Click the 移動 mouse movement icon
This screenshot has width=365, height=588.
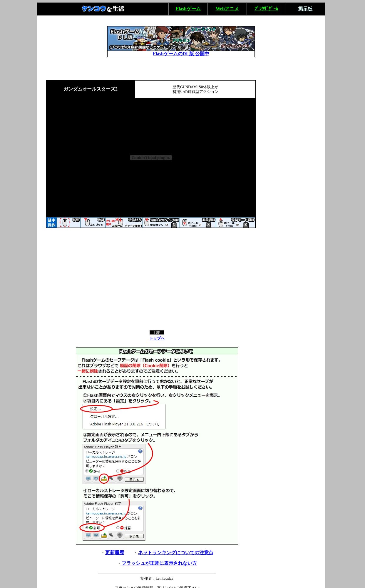point(65,223)
